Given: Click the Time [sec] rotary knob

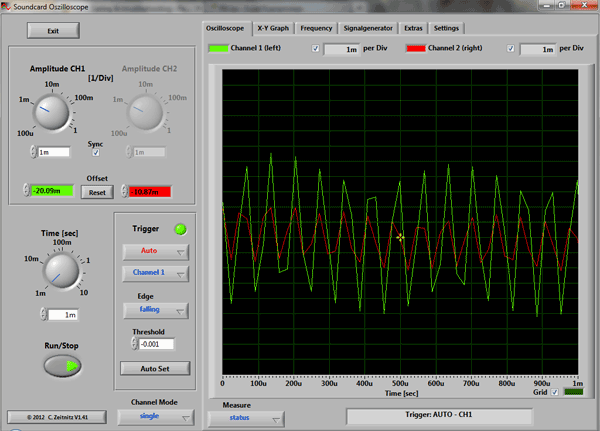Looking at the screenshot, I should click(x=62, y=270).
